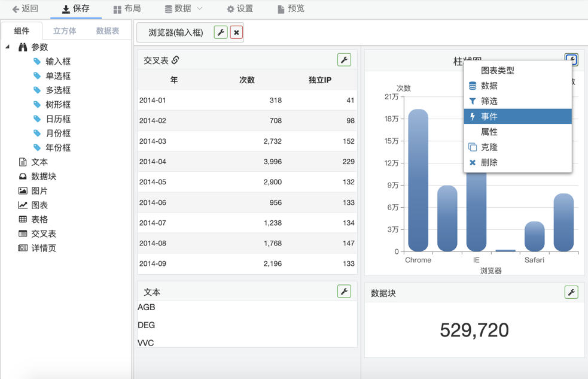Click the link icon beside the 交叉表 title
This screenshot has width=588, height=379.
pos(175,60)
